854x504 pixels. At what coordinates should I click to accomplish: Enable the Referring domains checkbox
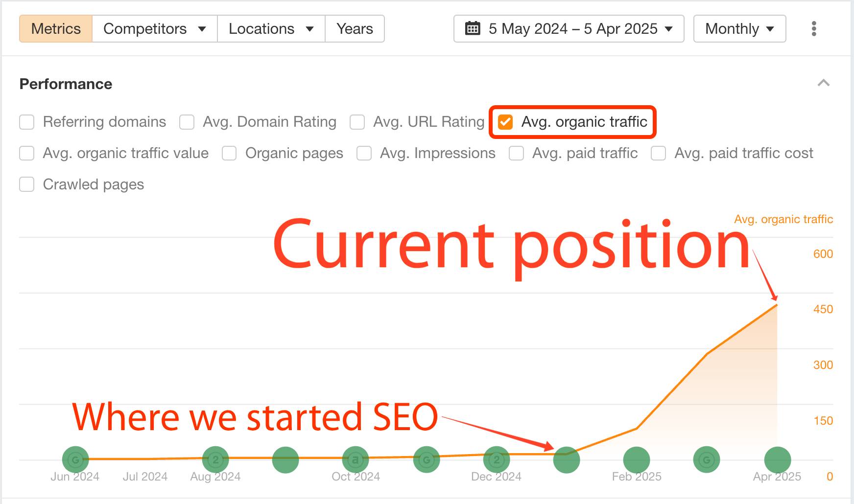(27, 122)
